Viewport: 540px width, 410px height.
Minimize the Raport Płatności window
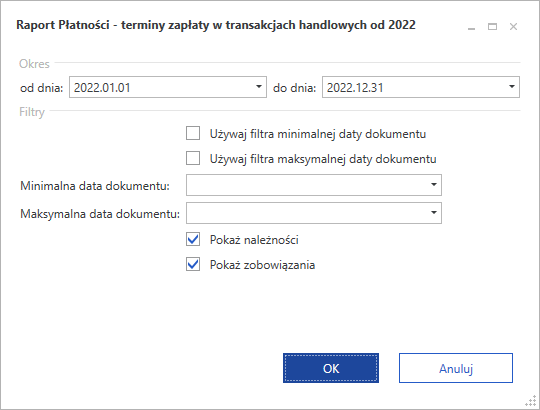[x=471, y=27]
